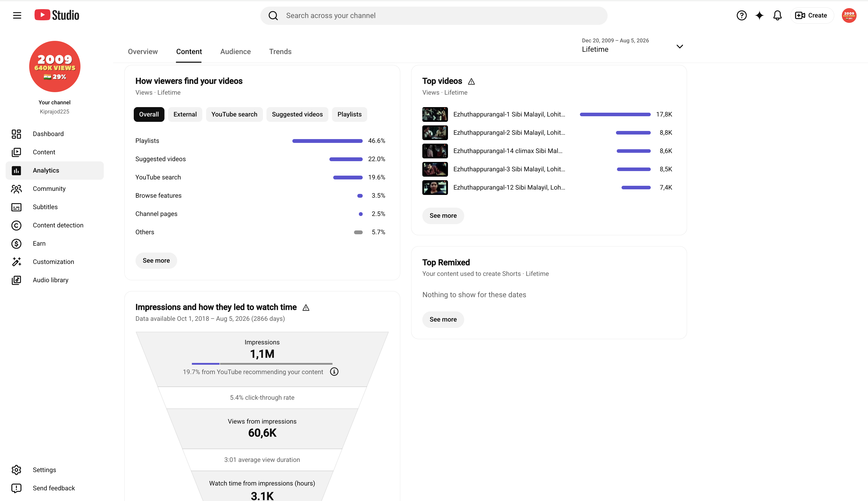Click the YouTube Studio logo
The height and width of the screenshot is (501, 868).
tap(57, 15)
